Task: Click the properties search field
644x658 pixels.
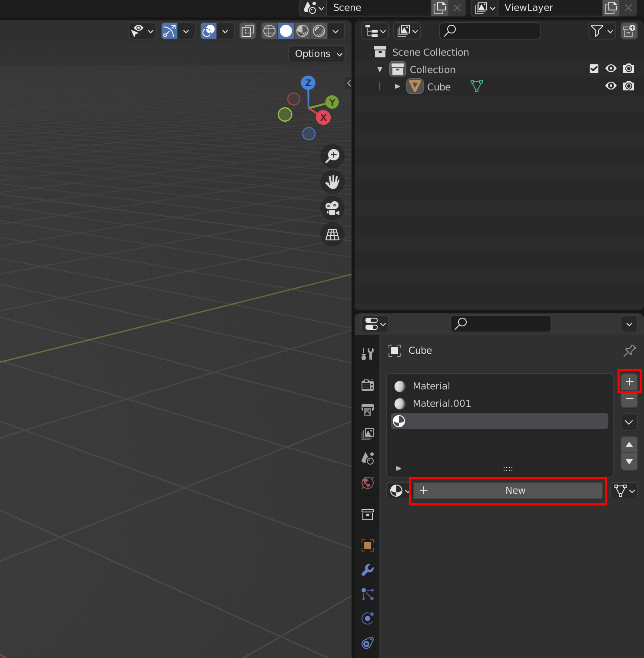Action: [501, 324]
